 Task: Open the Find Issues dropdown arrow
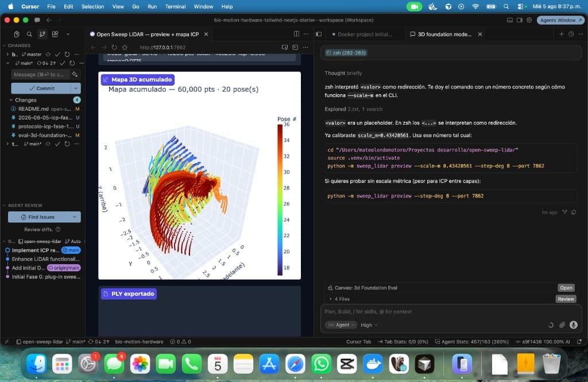click(75, 217)
